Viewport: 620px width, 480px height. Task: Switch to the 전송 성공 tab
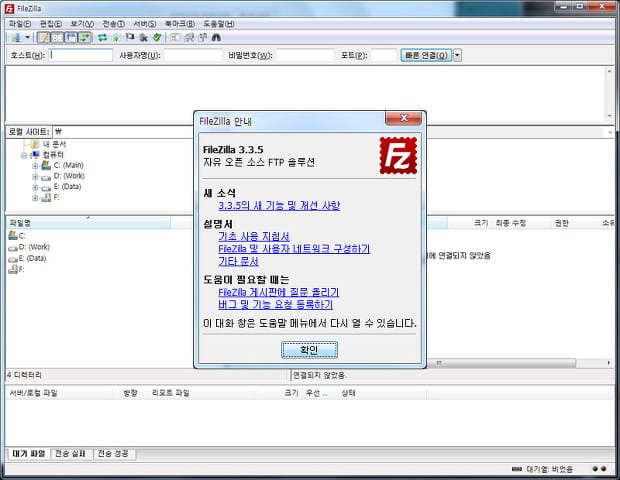tap(113, 454)
